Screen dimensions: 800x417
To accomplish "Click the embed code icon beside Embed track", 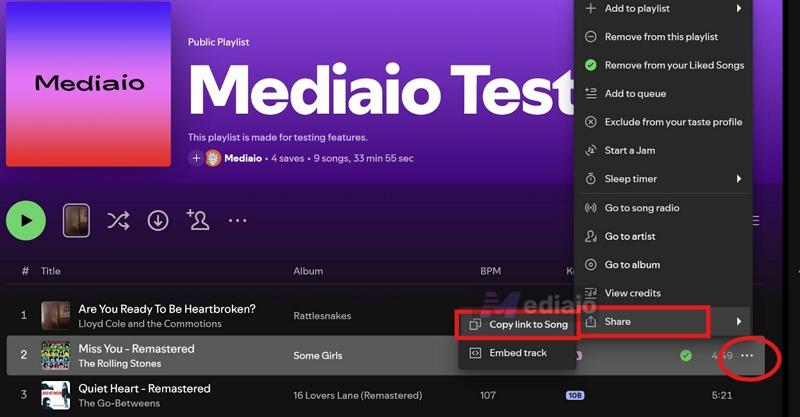I will click(x=475, y=353).
